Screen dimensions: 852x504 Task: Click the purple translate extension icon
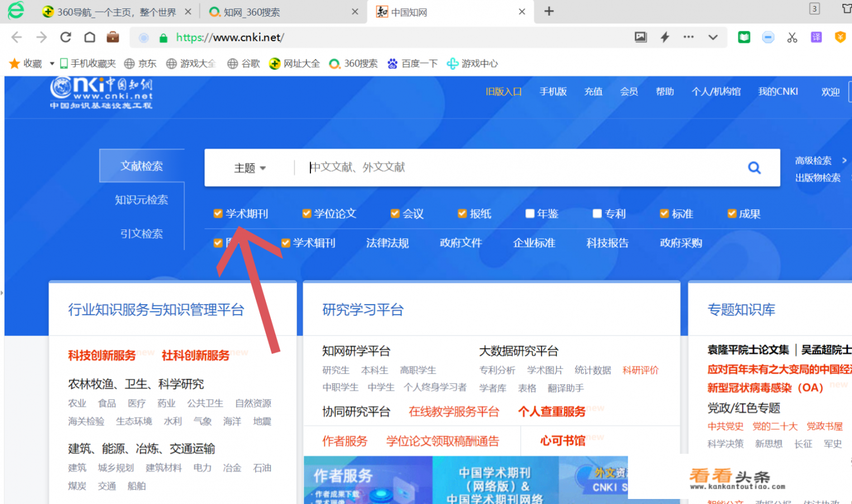point(816,37)
